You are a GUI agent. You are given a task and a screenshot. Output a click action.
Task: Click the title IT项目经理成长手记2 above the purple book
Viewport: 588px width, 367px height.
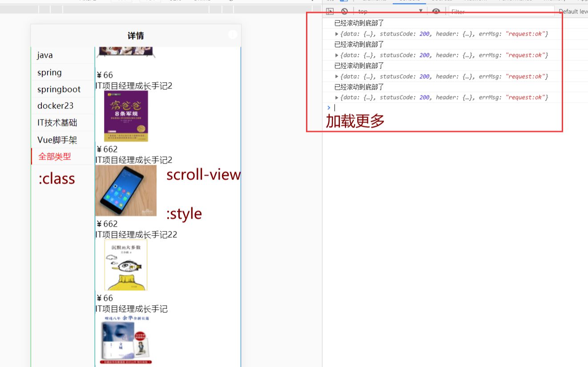(x=133, y=85)
